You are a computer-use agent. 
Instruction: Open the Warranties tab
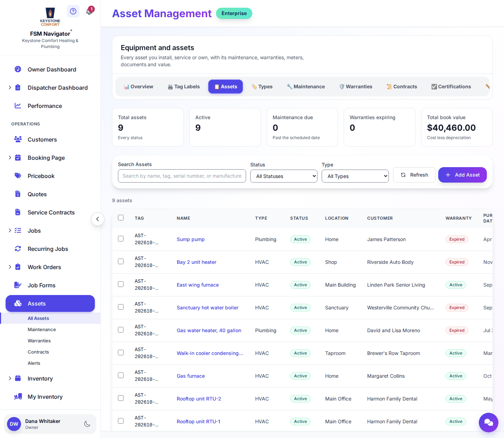[356, 87]
